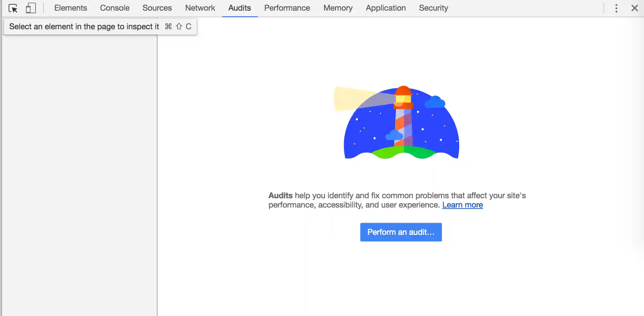644x316 pixels.
Task: Switch to the Application tab
Action: [x=386, y=8]
